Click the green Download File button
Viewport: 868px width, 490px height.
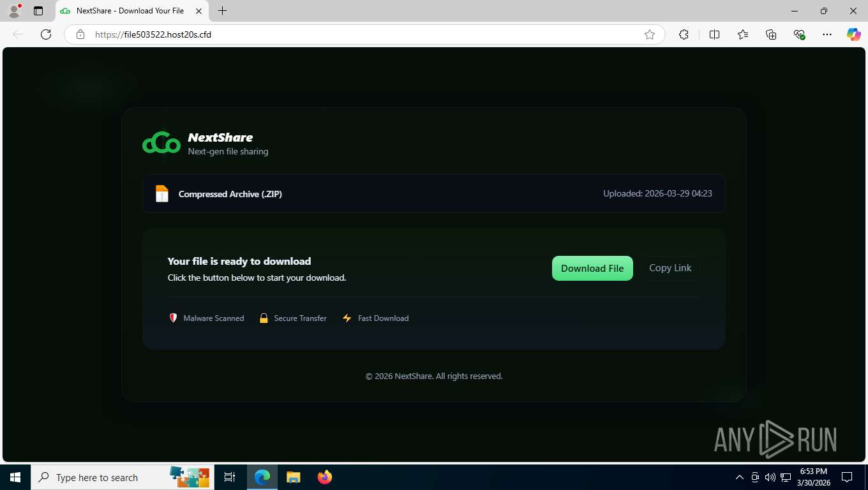click(592, 268)
